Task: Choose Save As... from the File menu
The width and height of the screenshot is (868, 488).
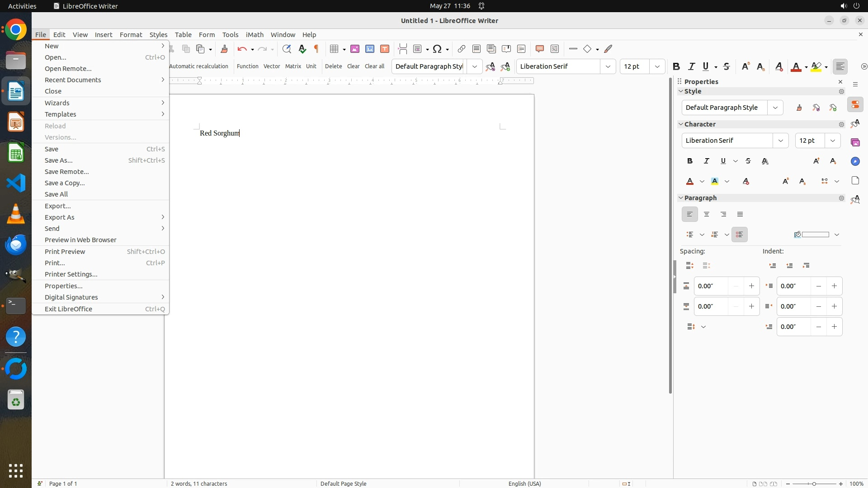Action: click(x=59, y=160)
